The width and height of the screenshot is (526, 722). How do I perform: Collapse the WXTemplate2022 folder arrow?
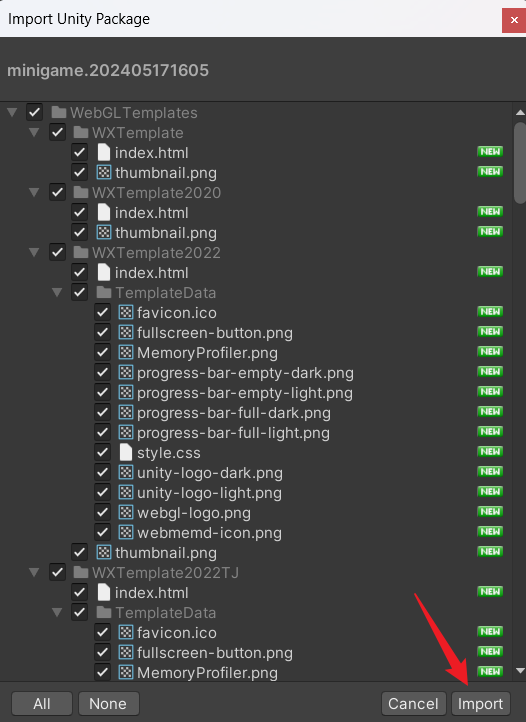point(34,252)
